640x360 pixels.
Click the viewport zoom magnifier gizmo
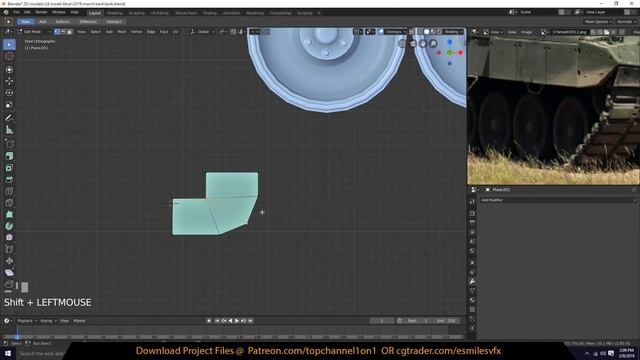click(x=433, y=43)
